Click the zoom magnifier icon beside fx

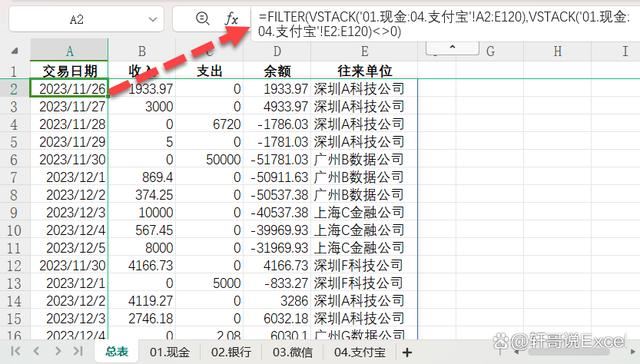tap(202, 18)
